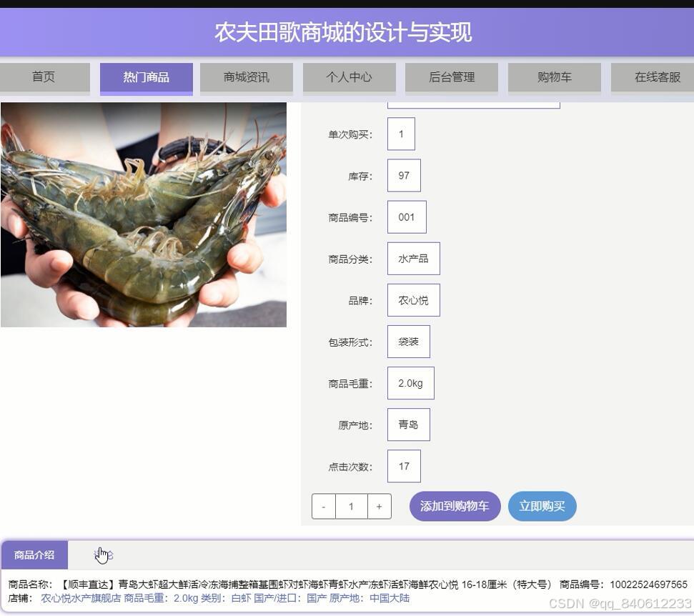Click the 库存 stock field showing 97

pyautogui.click(x=404, y=175)
